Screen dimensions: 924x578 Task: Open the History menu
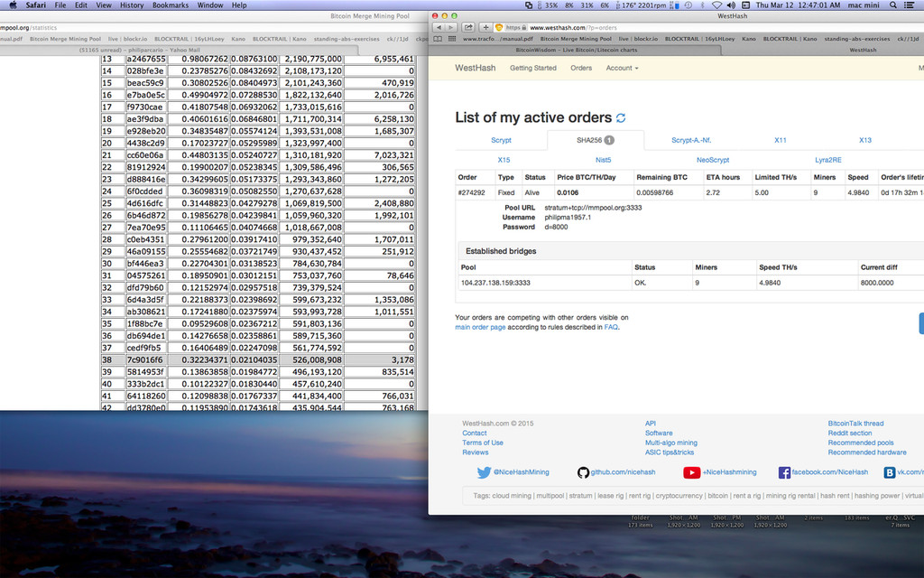tap(132, 5)
